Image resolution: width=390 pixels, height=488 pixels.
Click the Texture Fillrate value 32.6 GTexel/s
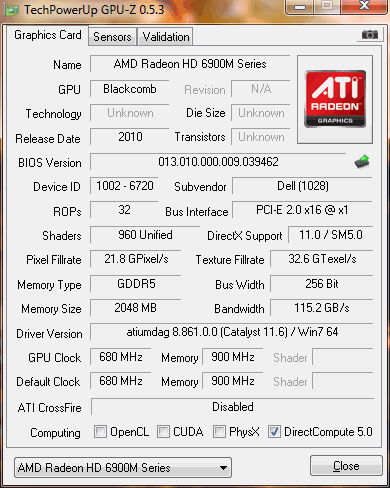click(x=322, y=259)
